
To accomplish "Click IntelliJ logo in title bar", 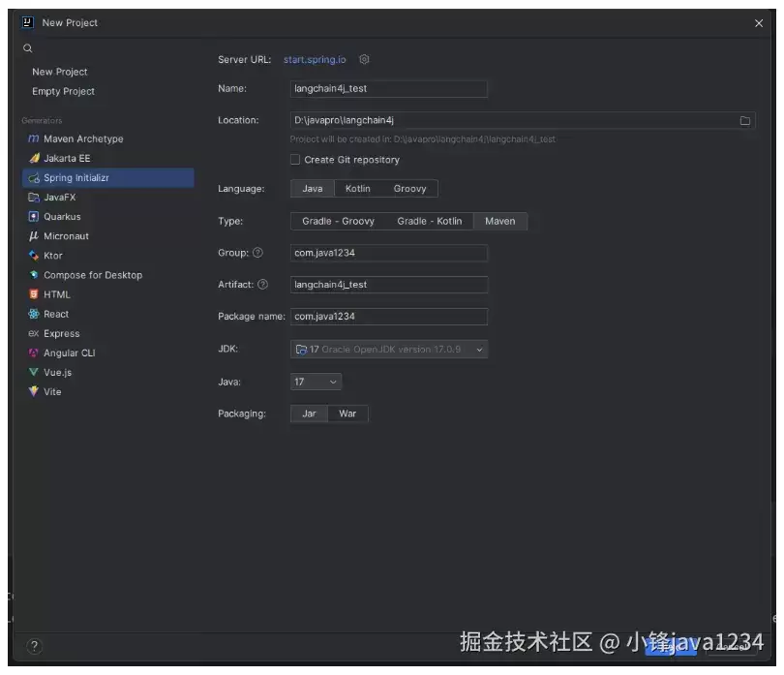I will [x=28, y=22].
